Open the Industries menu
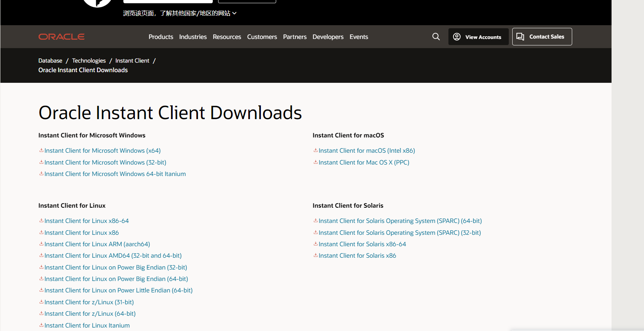 [193, 37]
